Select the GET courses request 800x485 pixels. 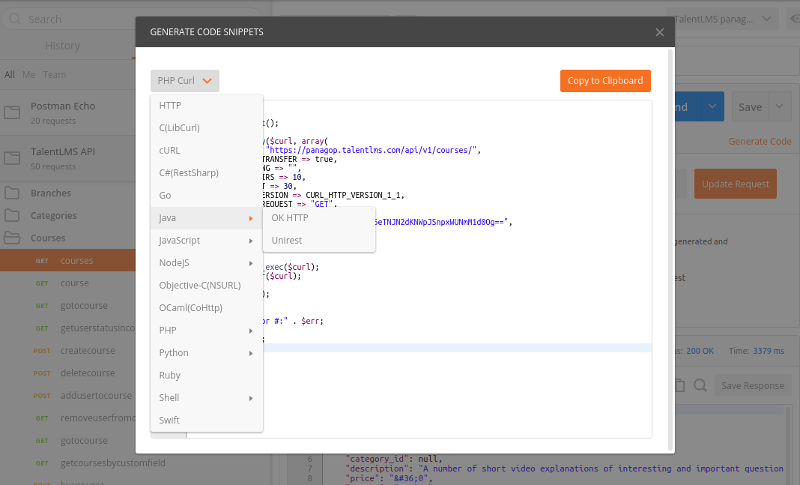point(68,260)
